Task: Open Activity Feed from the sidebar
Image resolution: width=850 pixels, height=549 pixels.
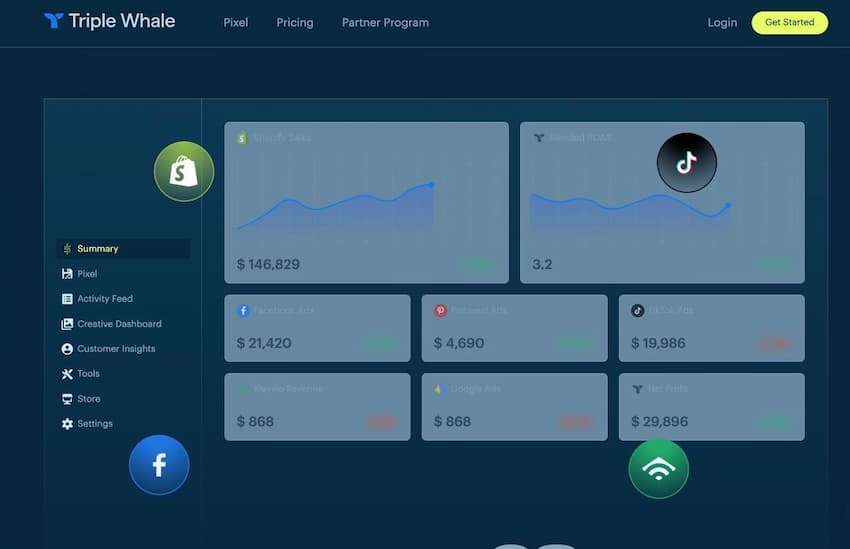Action: click(x=104, y=299)
